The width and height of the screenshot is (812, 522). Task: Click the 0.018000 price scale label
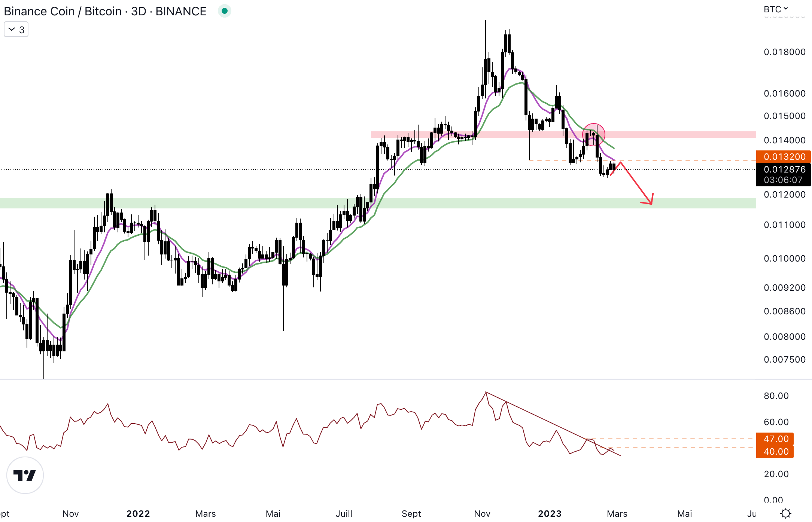coord(784,52)
